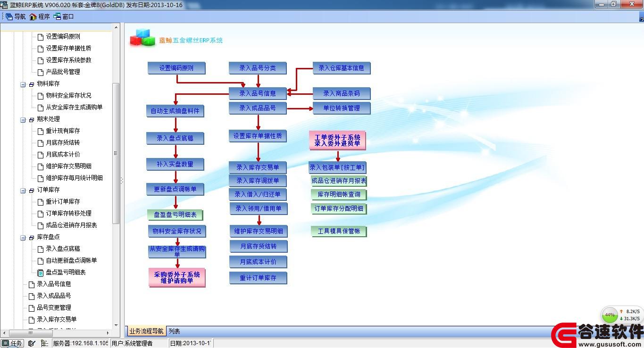Click the pink 工单委外子系统 录入委外进货单 button
Screen dimensions: 644x348
tap(338, 141)
